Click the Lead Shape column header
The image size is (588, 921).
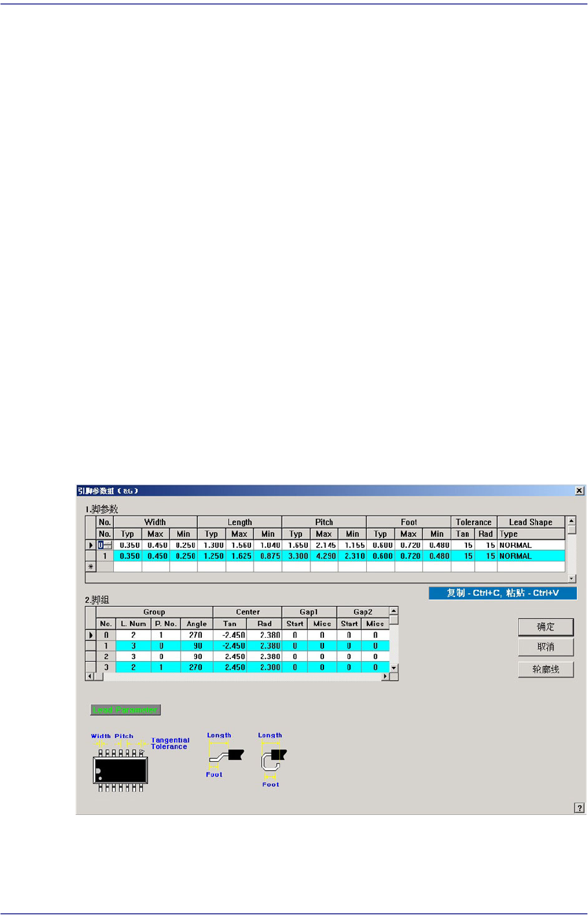point(531,522)
